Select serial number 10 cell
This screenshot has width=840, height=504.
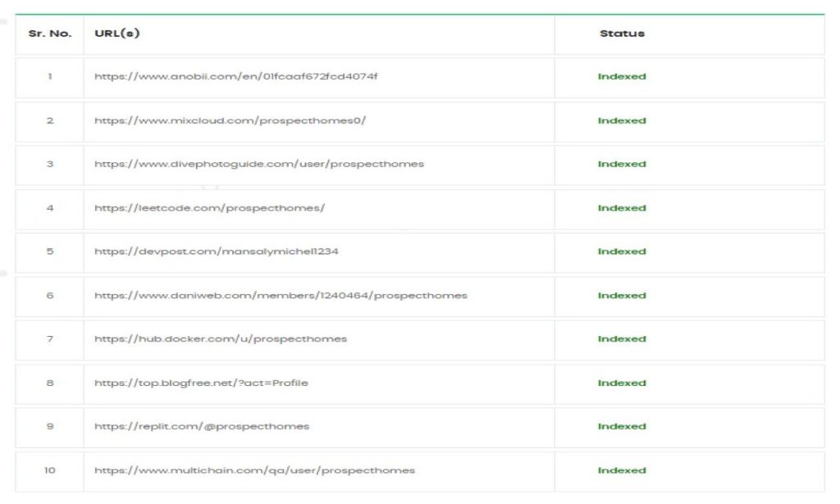pos(50,470)
